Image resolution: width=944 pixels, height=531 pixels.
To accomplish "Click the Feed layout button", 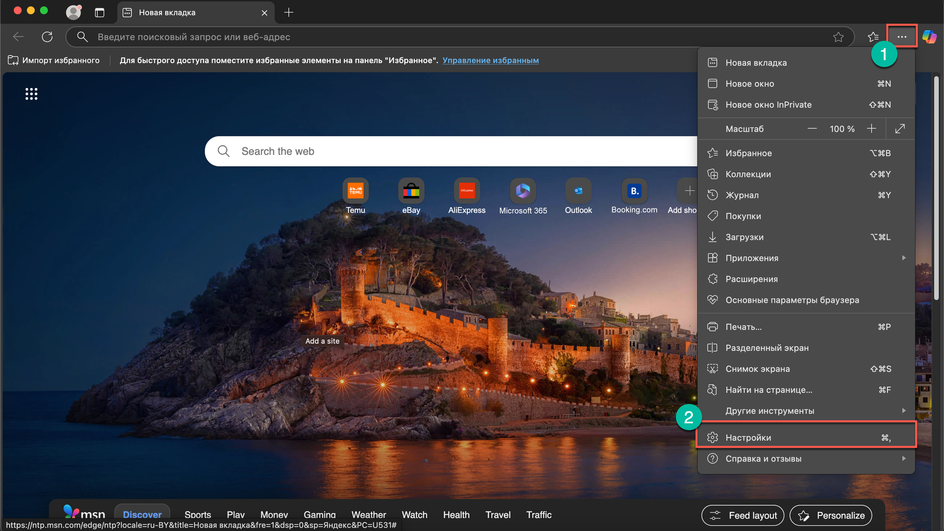I will [743, 515].
